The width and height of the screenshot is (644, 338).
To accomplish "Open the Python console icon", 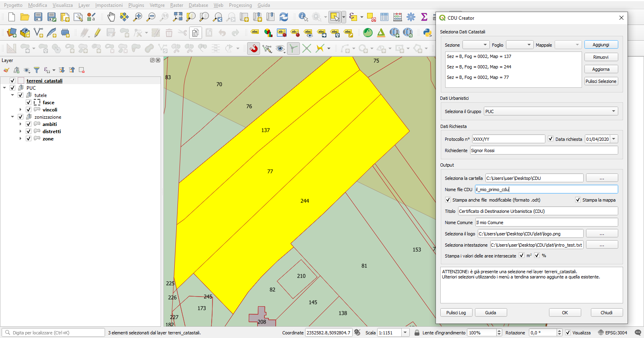I will pos(427,33).
